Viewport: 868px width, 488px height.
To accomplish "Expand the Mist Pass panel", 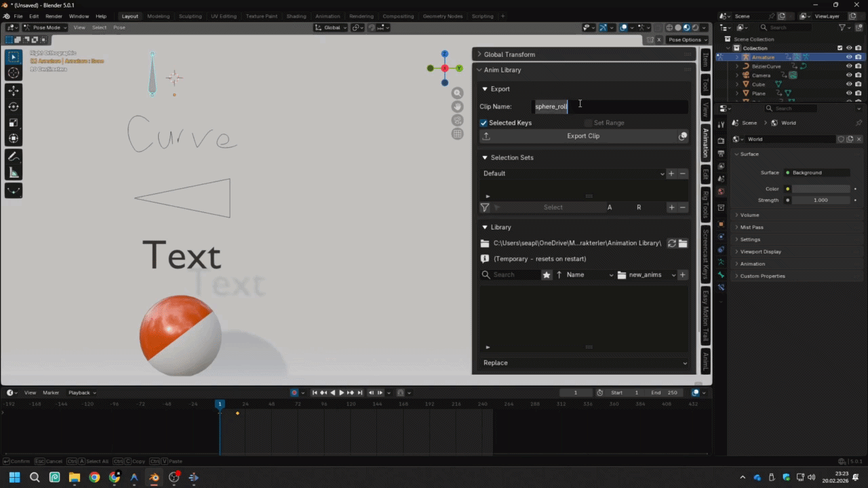I will 751,227.
